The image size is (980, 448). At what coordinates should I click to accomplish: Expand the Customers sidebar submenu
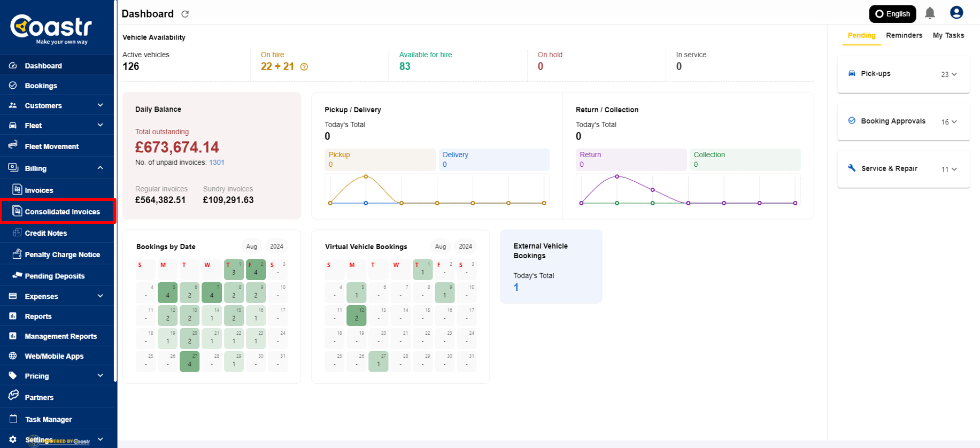click(100, 105)
